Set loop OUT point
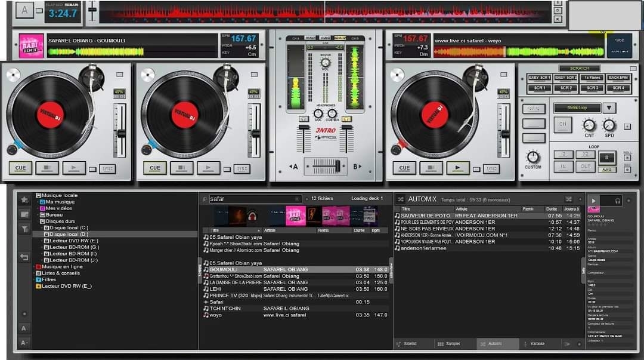 586,167
